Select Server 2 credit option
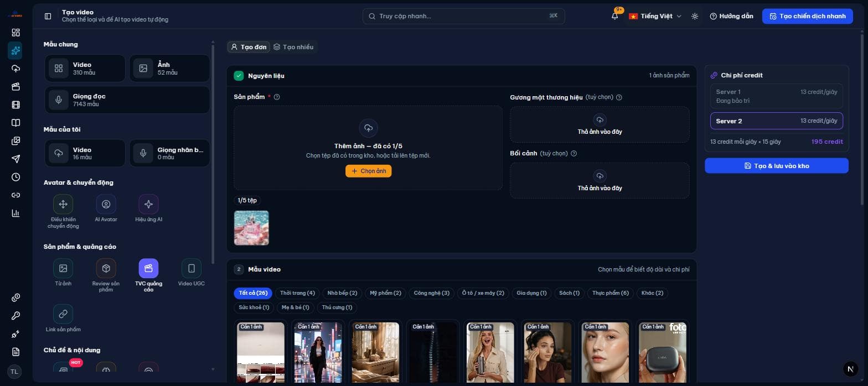Viewport: 868px width, 386px height. coord(776,121)
